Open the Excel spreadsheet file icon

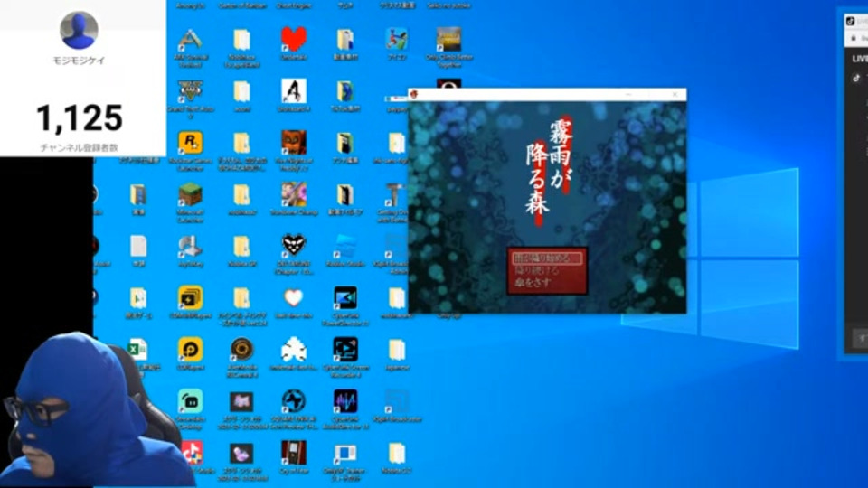tap(137, 350)
